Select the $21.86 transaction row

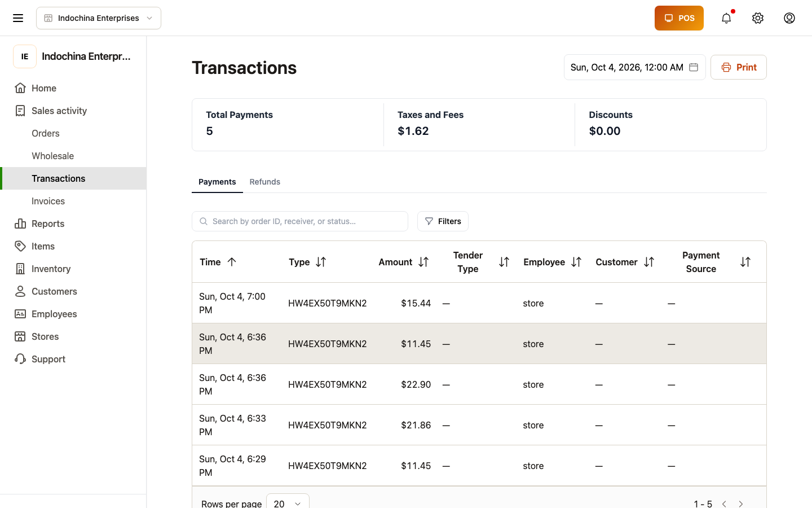click(x=479, y=425)
